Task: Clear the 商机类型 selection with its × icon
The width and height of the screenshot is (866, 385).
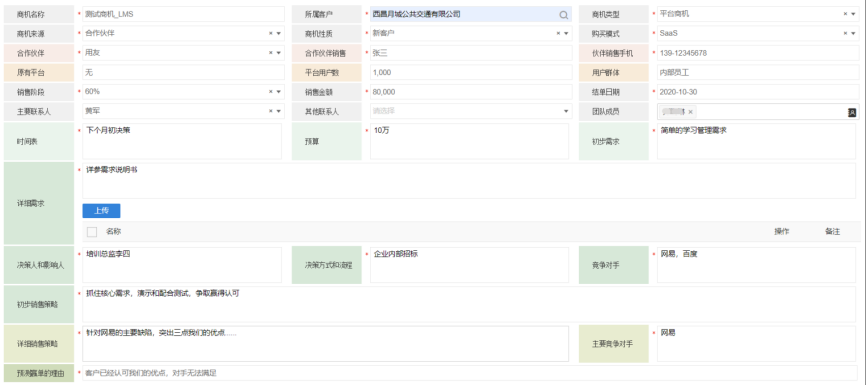Action: click(x=846, y=14)
